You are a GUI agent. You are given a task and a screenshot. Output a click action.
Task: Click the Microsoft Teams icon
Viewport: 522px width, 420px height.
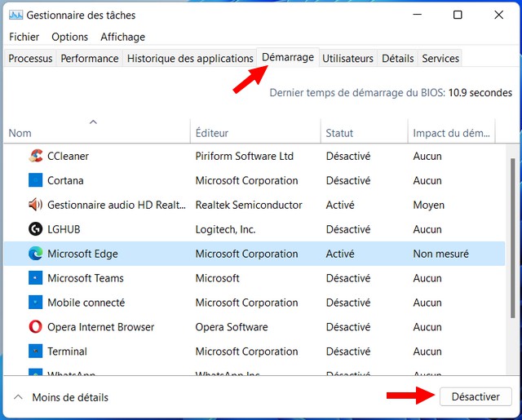pyautogui.click(x=35, y=277)
